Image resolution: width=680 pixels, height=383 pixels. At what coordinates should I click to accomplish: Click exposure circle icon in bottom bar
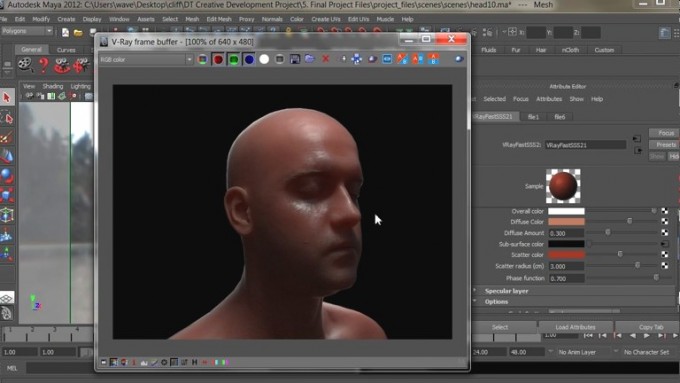point(164,362)
